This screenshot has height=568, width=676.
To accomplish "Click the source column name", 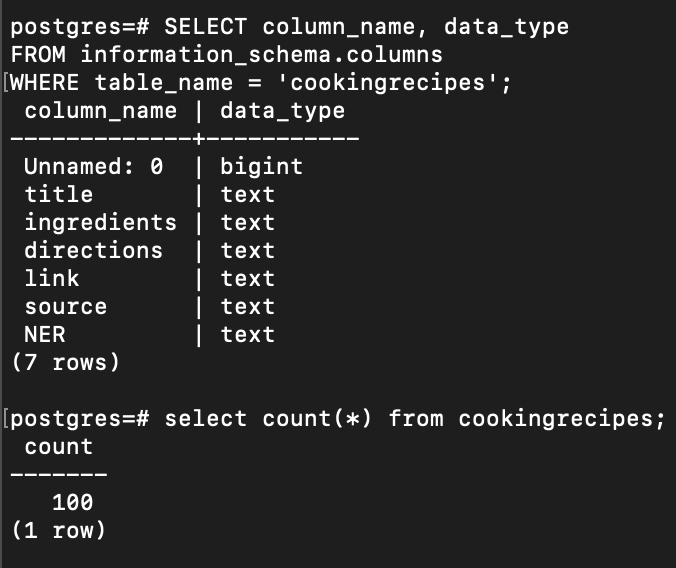I will pos(66,307).
